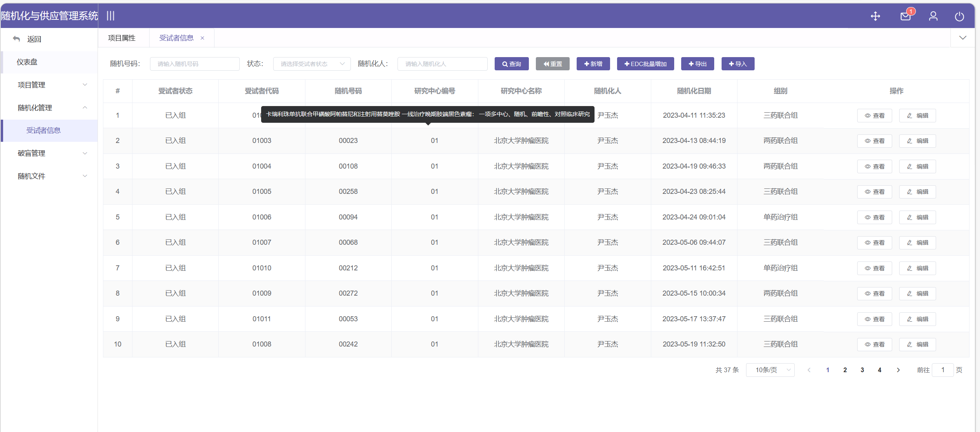Screen dimensions: 980x432
Task: Go to previous page arrow
Action: tap(809, 370)
